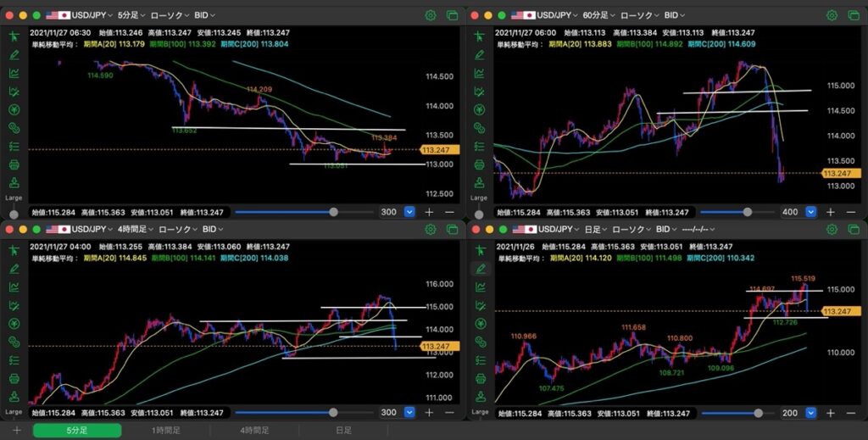Click the save download icon in 日足 window

click(480, 396)
